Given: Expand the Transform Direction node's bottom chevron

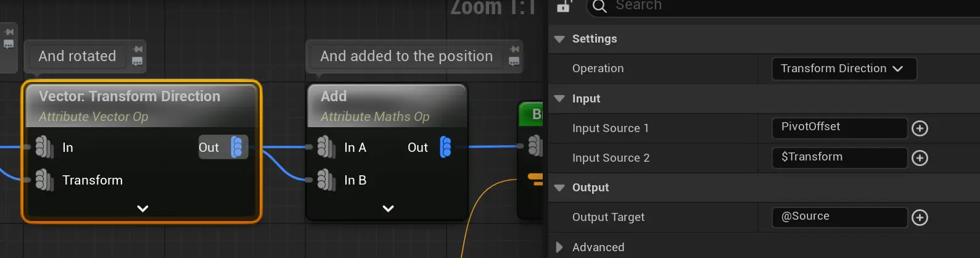Looking at the screenshot, I should pos(142,209).
